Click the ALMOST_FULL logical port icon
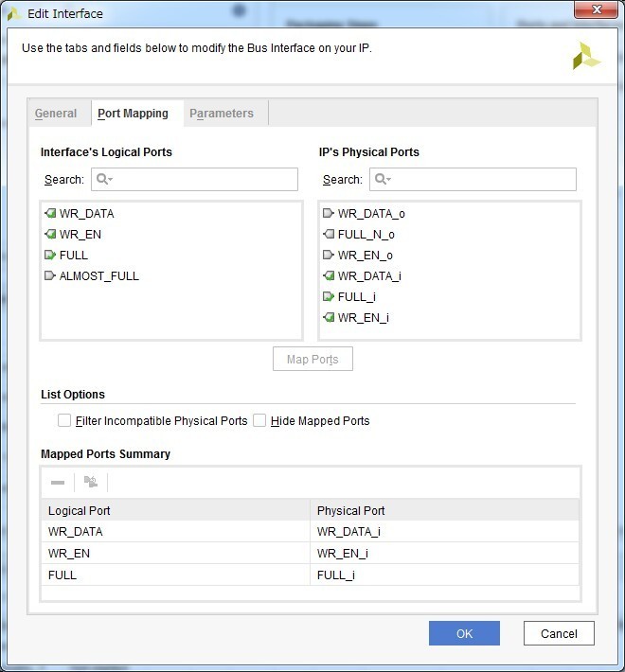This screenshot has height=672, width=625. 50,275
